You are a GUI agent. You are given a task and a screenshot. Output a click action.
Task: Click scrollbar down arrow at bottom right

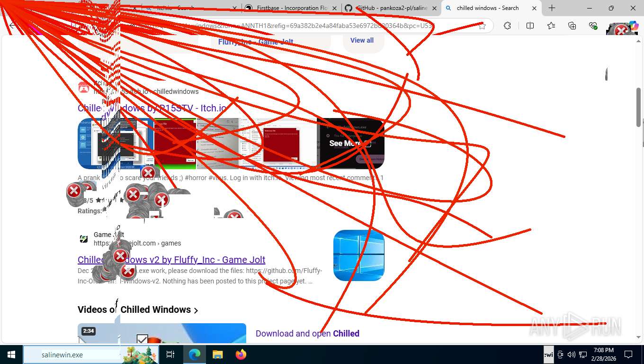tap(639, 337)
